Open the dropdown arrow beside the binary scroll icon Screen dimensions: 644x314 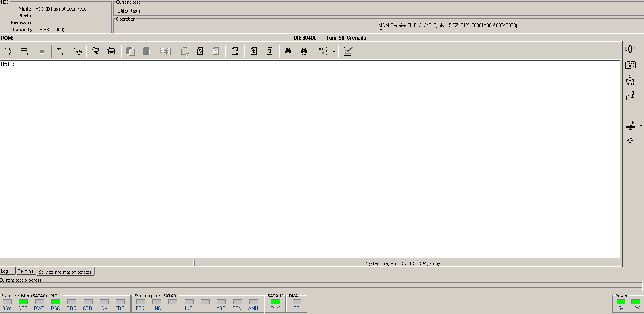pyautogui.click(x=334, y=51)
